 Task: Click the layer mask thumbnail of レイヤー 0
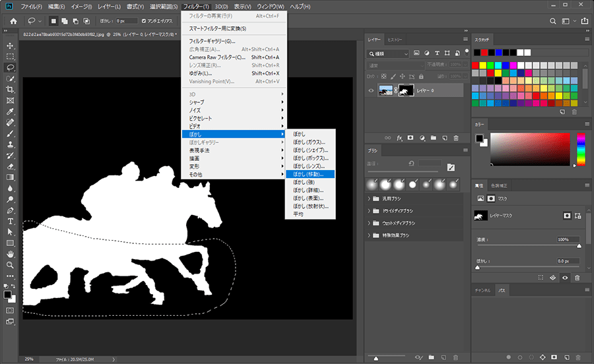[x=405, y=90]
